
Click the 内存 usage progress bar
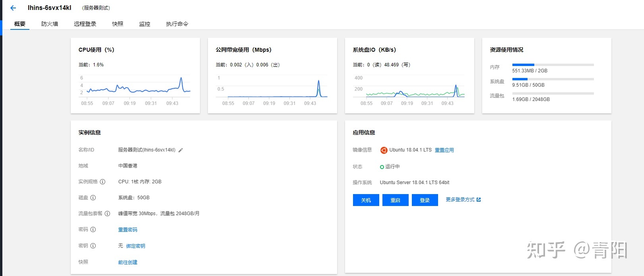tap(553, 65)
